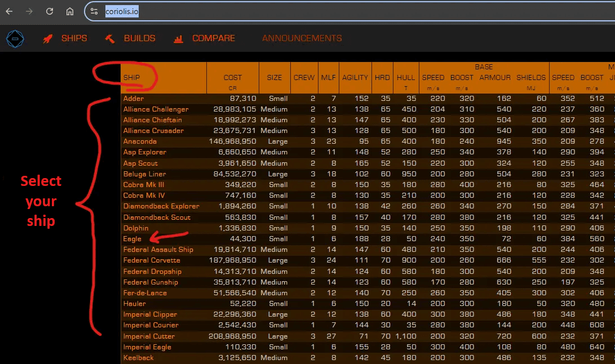Sort ships by Crew column header
This screenshot has height=364, width=615.
(304, 78)
